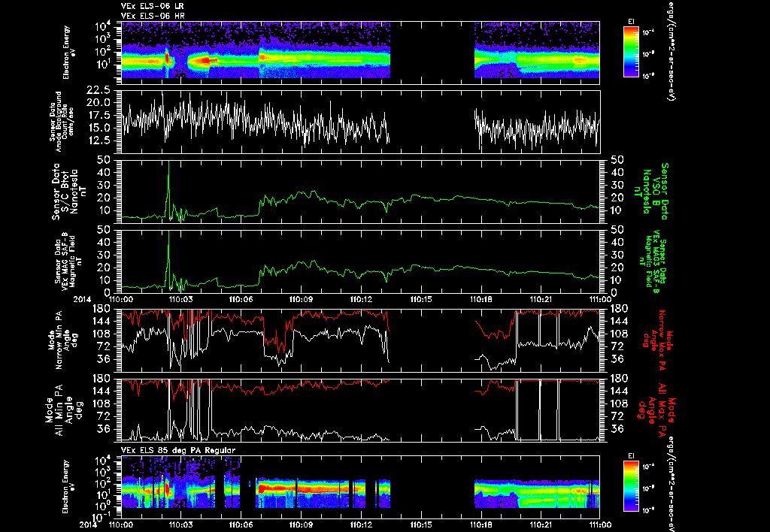Click the "Narrow Min PA Angle" axis label
Image resolution: width=770 pixels, height=532 pixels.
tap(62, 340)
